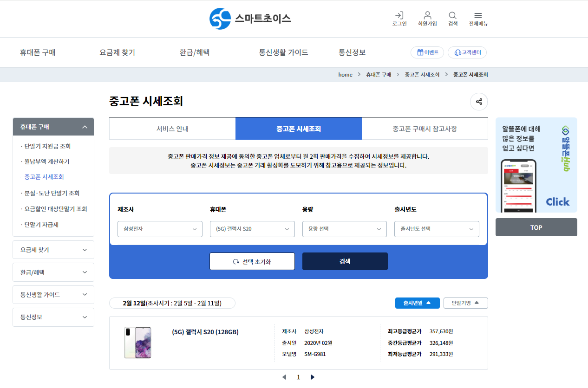Image resolution: width=588 pixels, height=388 pixels.
Task: Sort results by 출시년월
Action: click(x=417, y=303)
